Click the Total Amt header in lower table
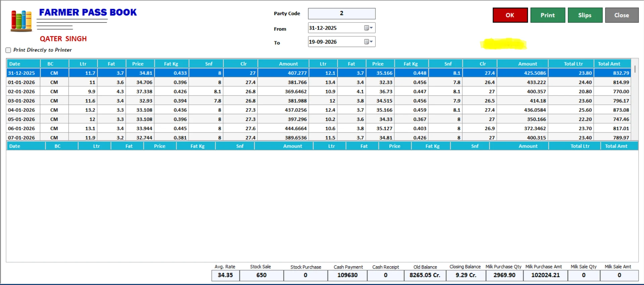Image resolution: width=644 pixels, height=285 pixels. coord(619,146)
